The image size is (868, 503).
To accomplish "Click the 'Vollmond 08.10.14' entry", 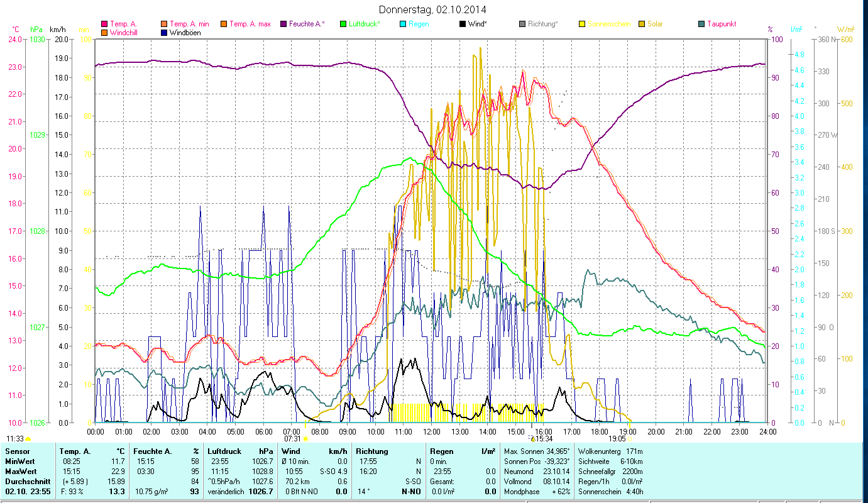I will 537,482.
